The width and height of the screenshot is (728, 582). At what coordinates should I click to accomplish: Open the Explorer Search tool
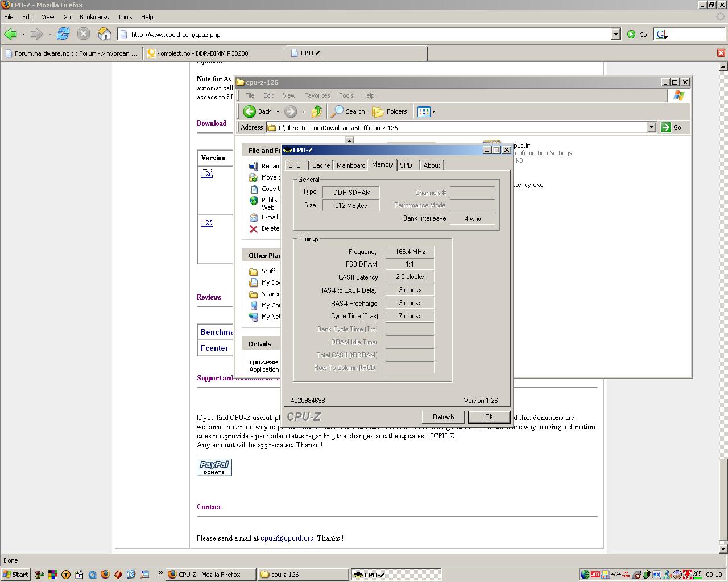pos(348,111)
